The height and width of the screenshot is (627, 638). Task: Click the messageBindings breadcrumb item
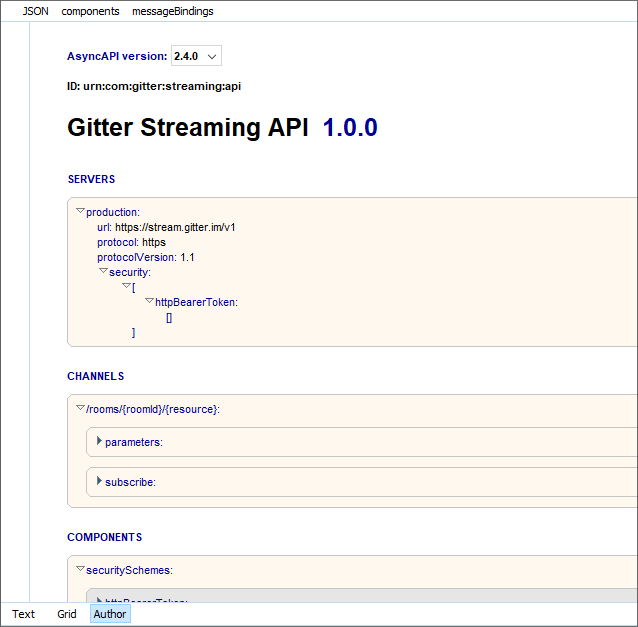(173, 11)
